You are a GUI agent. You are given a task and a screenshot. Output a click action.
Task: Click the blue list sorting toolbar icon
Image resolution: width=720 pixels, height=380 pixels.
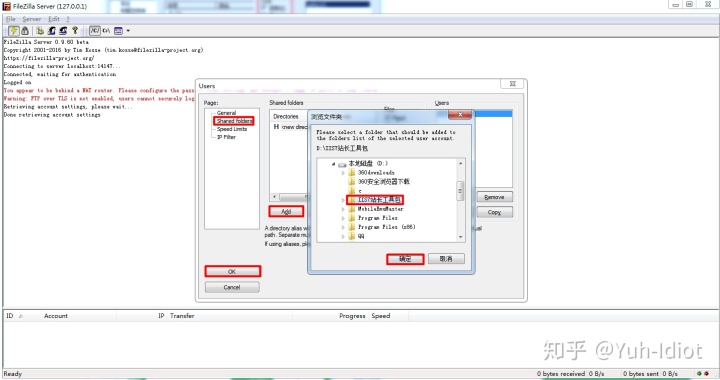pos(118,31)
